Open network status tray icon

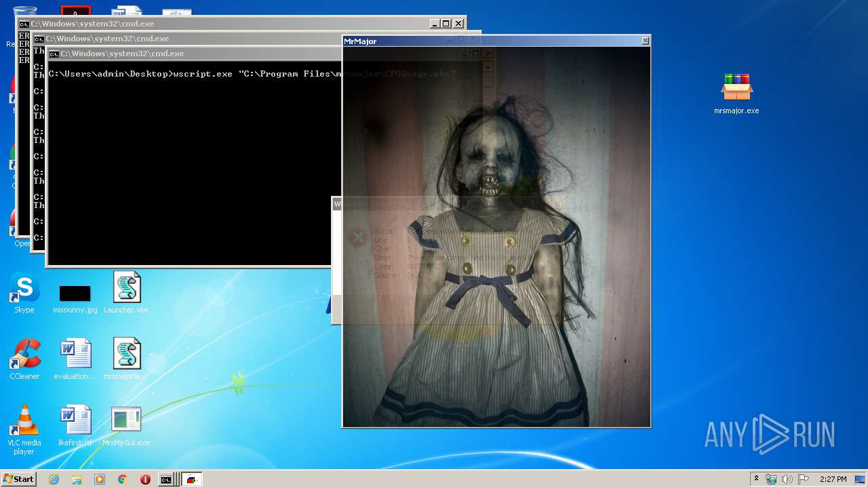[771, 479]
